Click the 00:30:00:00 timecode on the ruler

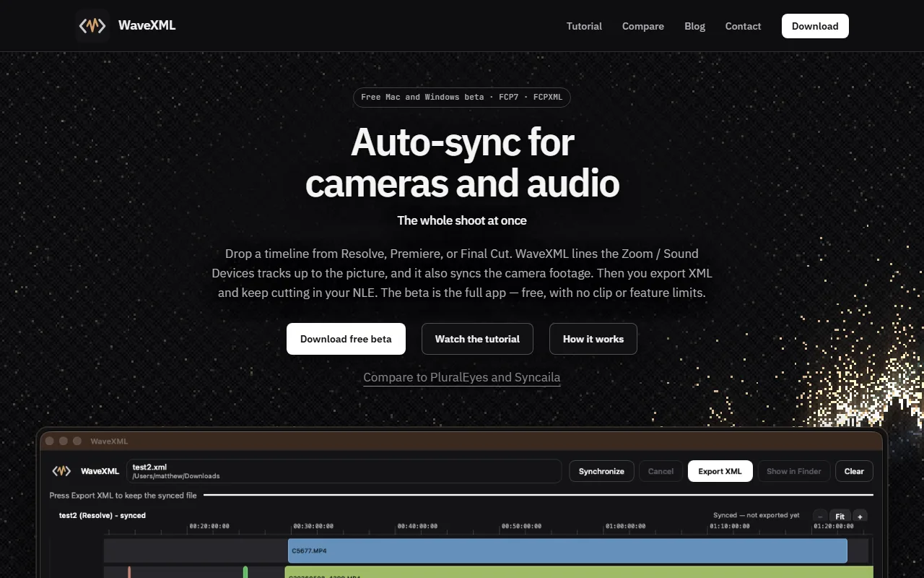point(313,526)
